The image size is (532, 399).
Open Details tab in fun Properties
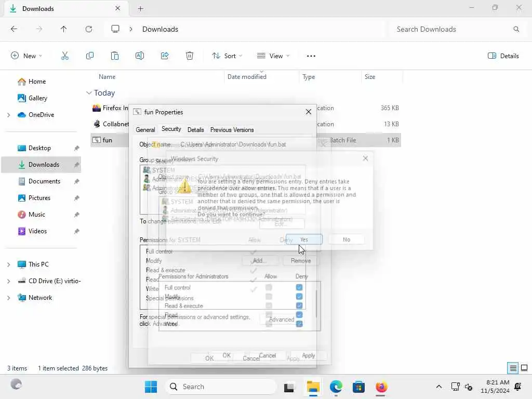click(x=196, y=129)
